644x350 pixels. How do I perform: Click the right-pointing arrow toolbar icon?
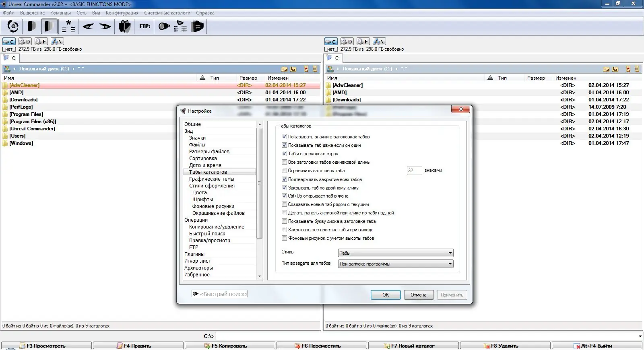(x=105, y=27)
